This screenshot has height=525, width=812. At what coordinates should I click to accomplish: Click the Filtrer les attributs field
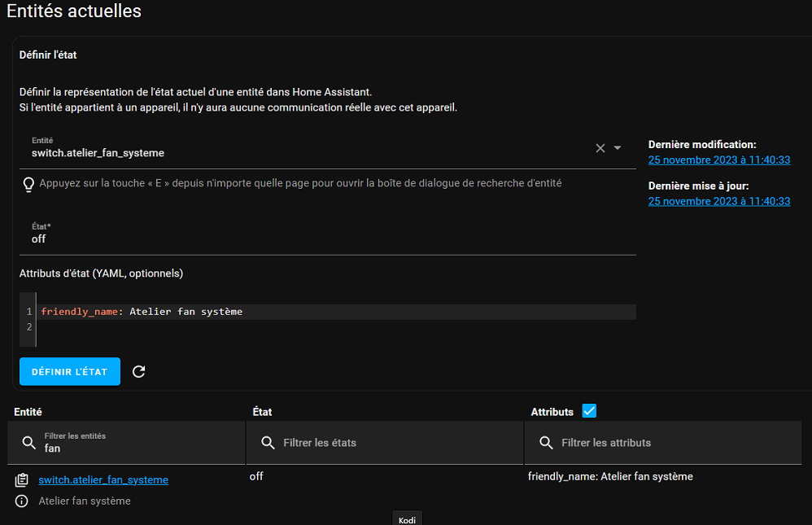[663, 443]
